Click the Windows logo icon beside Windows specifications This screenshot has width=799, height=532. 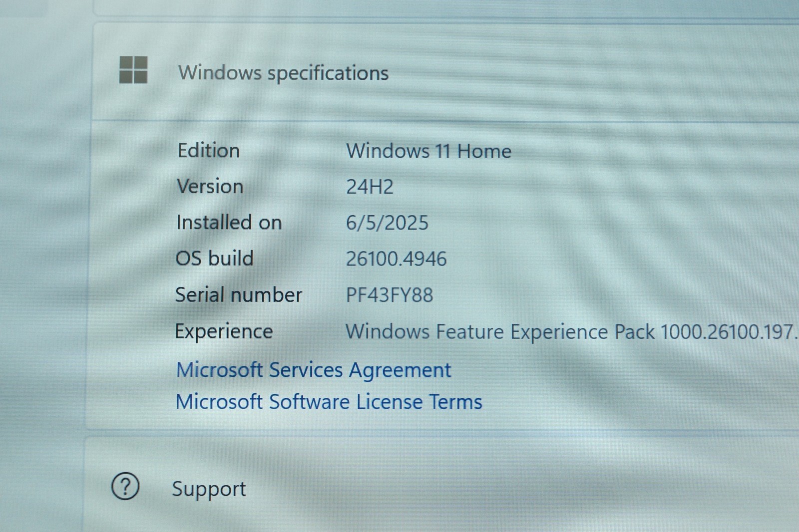tap(133, 70)
